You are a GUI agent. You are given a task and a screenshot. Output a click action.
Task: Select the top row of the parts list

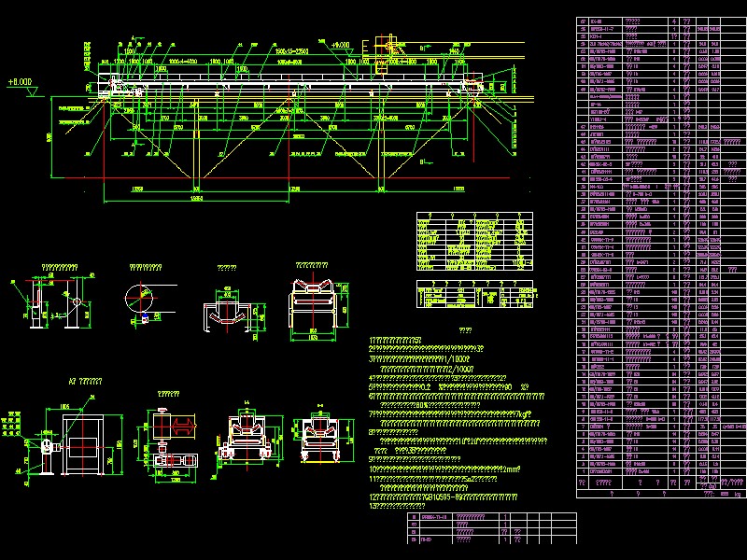[x=661, y=21]
